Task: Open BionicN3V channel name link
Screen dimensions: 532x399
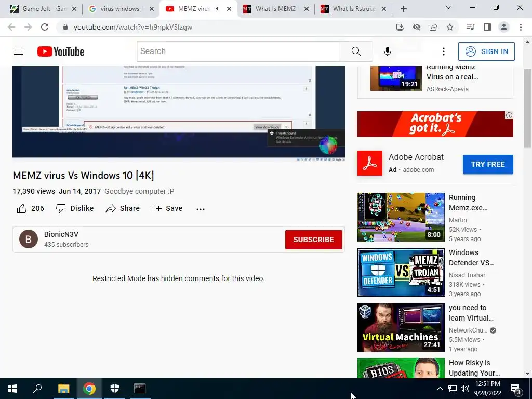Action: (61, 234)
